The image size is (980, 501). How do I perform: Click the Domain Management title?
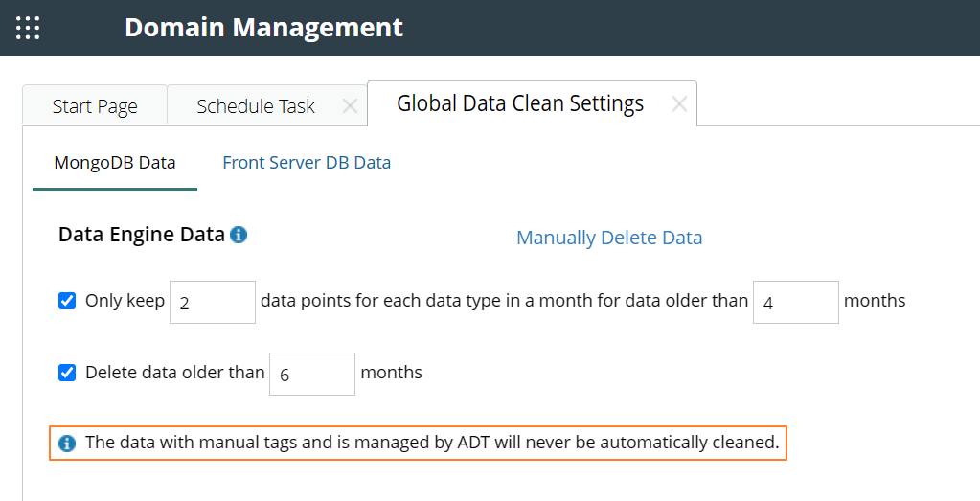[263, 27]
